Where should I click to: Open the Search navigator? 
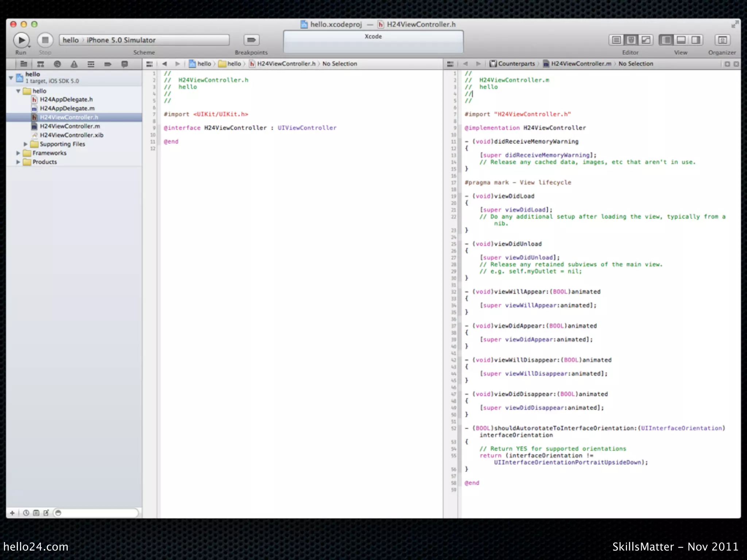click(57, 64)
